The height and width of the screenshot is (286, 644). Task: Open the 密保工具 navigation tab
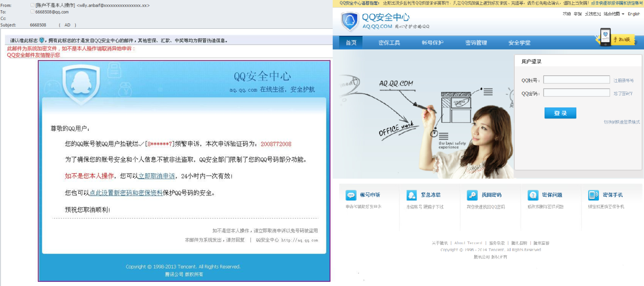pyautogui.click(x=389, y=43)
